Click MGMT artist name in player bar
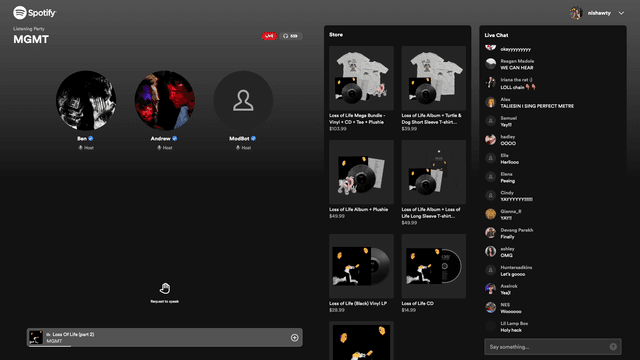 pos(54,341)
